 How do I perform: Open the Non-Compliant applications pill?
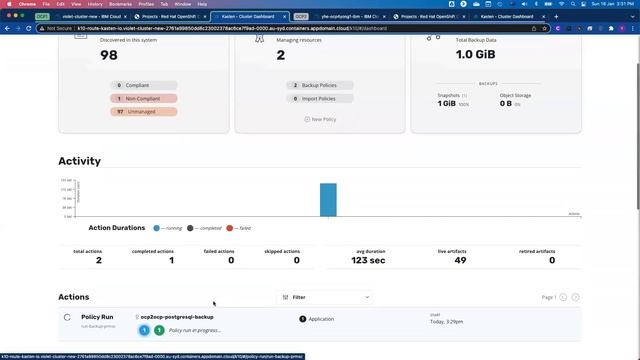(144, 99)
